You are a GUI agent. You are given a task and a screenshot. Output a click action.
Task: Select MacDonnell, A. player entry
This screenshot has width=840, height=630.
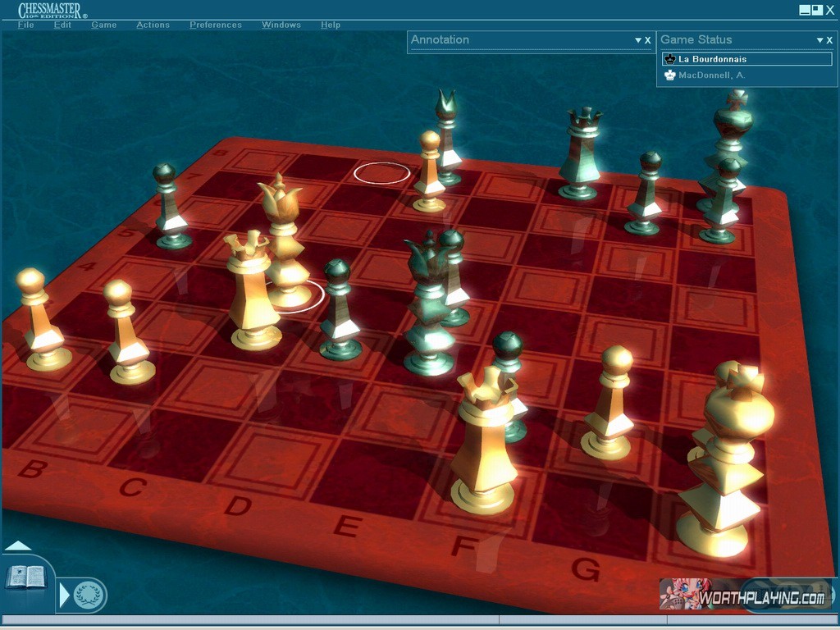711,75
